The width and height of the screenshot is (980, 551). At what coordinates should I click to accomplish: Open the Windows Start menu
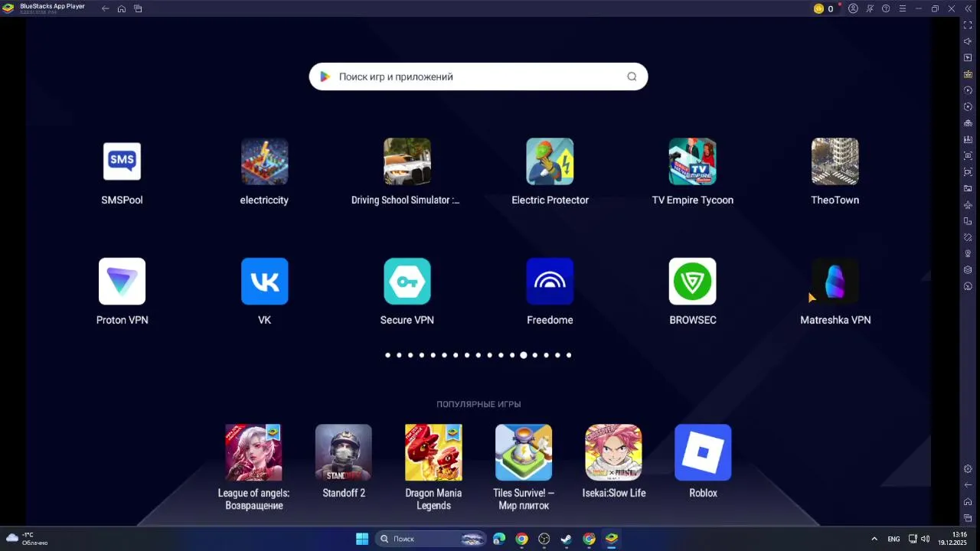tap(362, 539)
